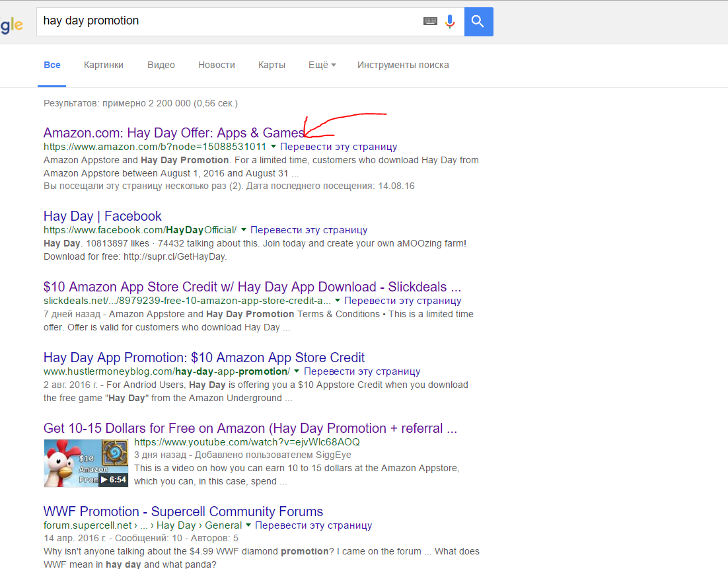Click the YouTube video thumbnail with rooster

[86, 463]
